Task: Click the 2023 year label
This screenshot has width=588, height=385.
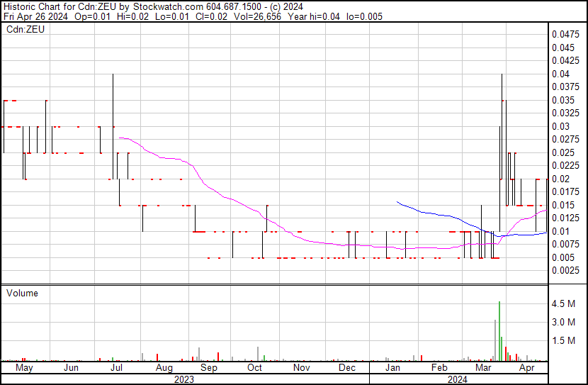Action: (x=184, y=379)
